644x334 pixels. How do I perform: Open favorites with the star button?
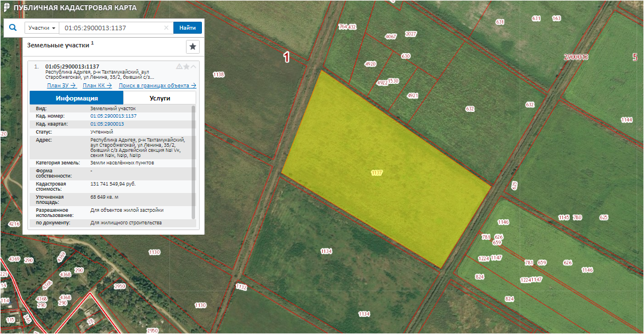(193, 46)
